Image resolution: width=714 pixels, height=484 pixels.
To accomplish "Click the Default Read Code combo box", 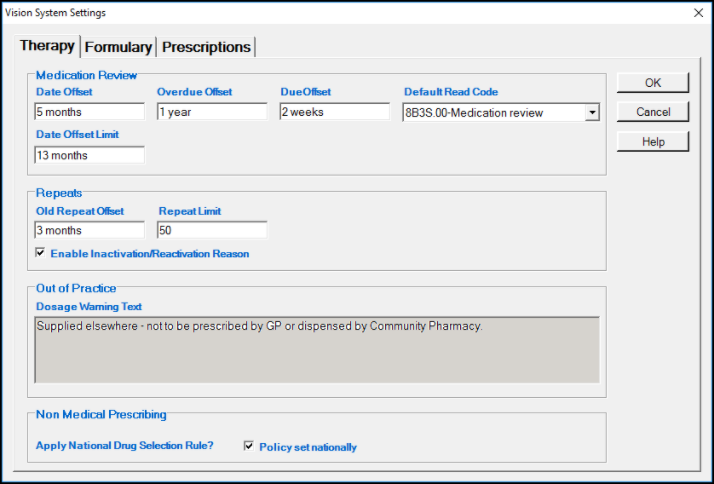I will click(x=493, y=113).
